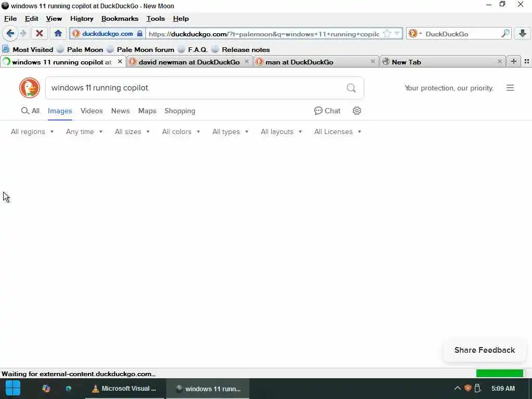532x399 pixels.
Task: Close the New Tab tab
Action: coord(499,61)
